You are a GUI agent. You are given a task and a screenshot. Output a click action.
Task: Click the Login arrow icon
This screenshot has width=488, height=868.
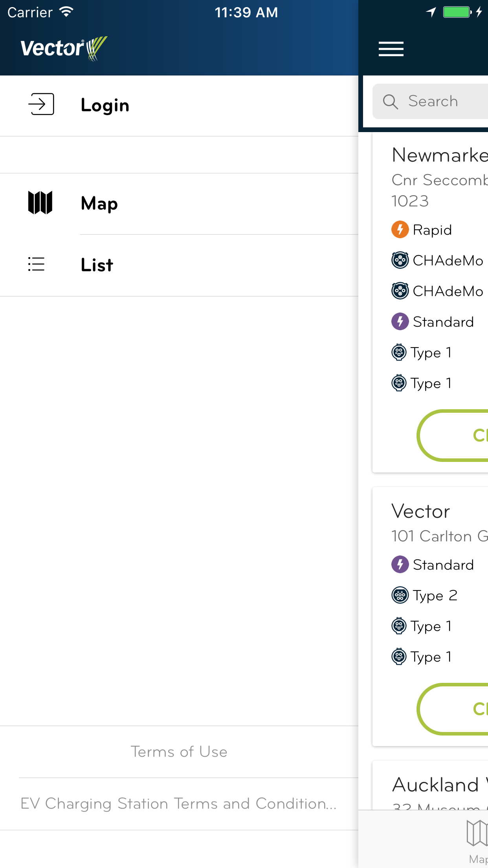tap(40, 105)
